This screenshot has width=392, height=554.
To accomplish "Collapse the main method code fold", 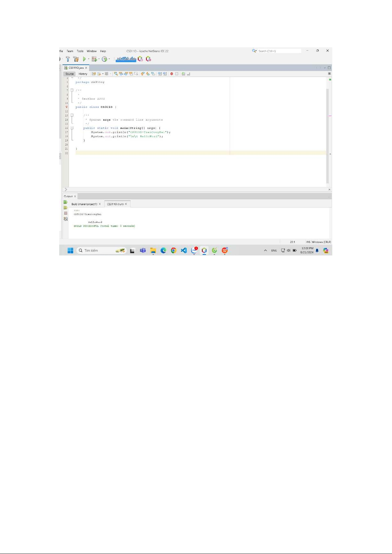I will [72, 128].
